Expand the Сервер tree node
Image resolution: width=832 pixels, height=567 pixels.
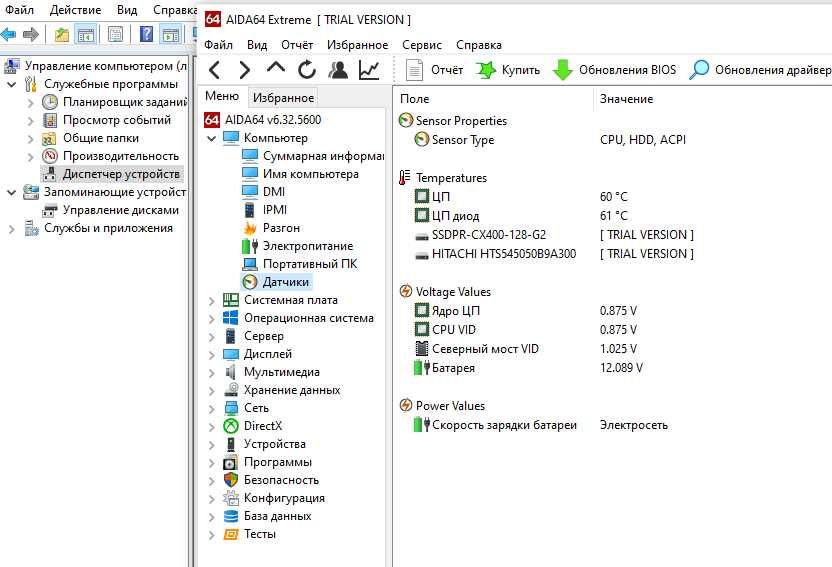211,337
